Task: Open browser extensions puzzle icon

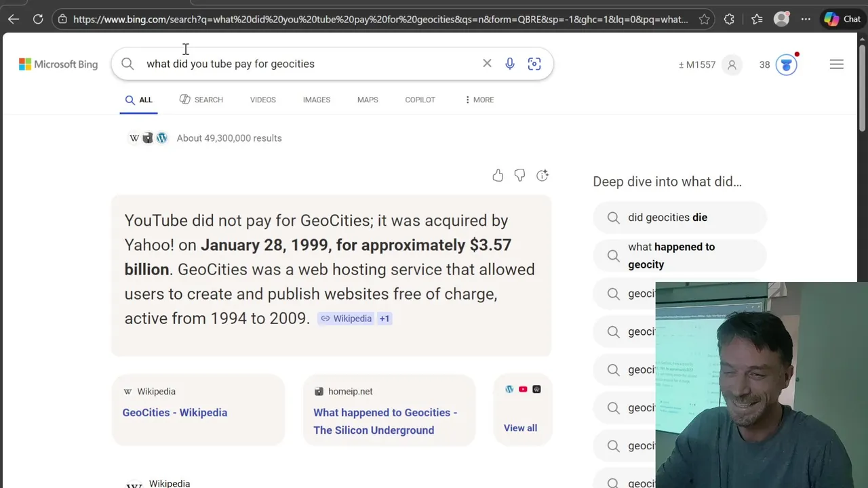Action: 729,19
